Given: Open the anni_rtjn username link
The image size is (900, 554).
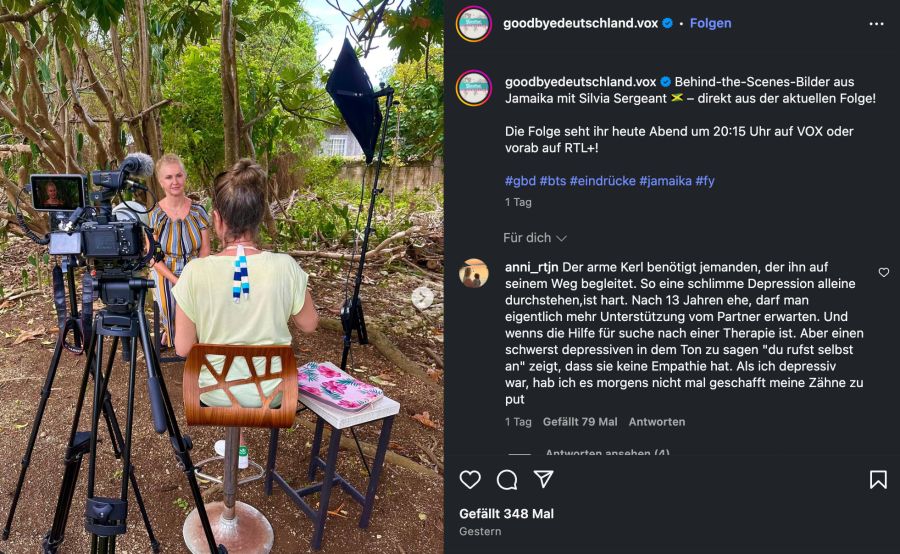Looking at the screenshot, I should [531, 267].
